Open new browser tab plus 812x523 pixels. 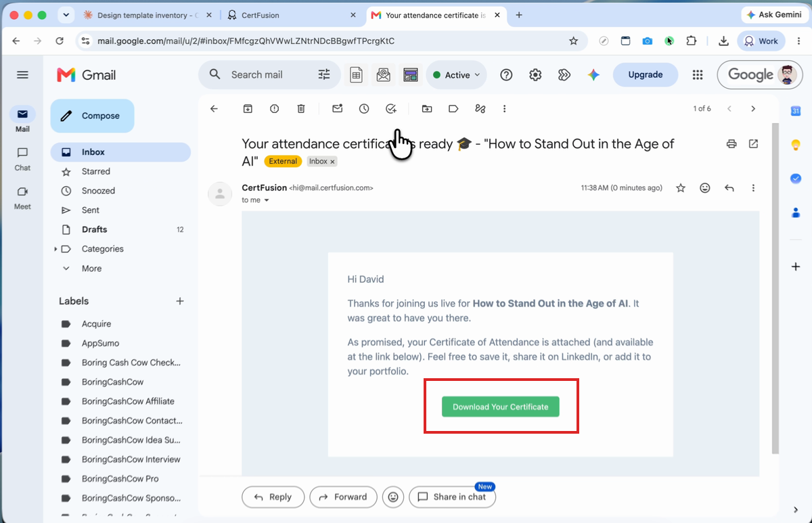pos(519,15)
